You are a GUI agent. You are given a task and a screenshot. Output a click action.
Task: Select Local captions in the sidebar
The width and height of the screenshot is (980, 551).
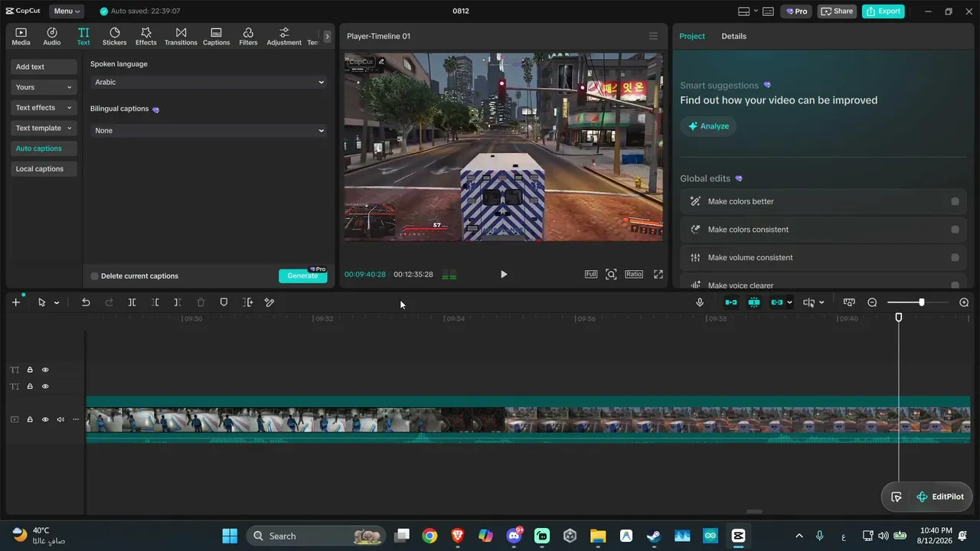click(44, 169)
